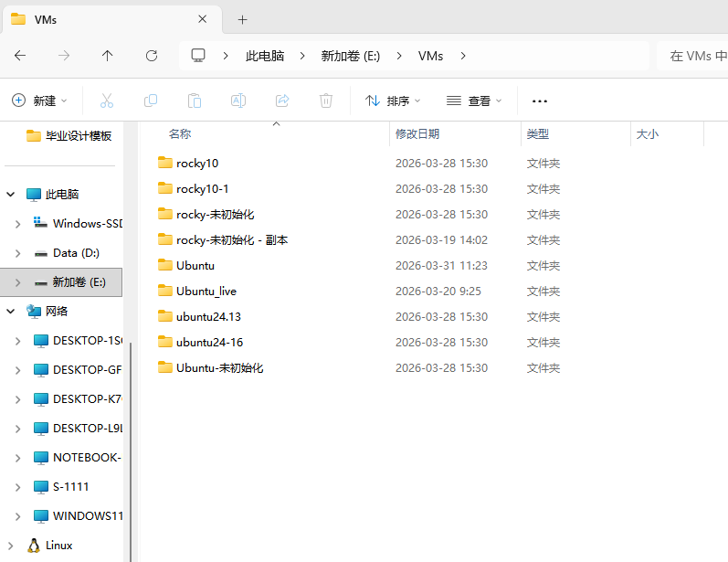The height and width of the screenshot is (562, 728).
Task: Select Linux in the navigation pane
Action: 59,546
